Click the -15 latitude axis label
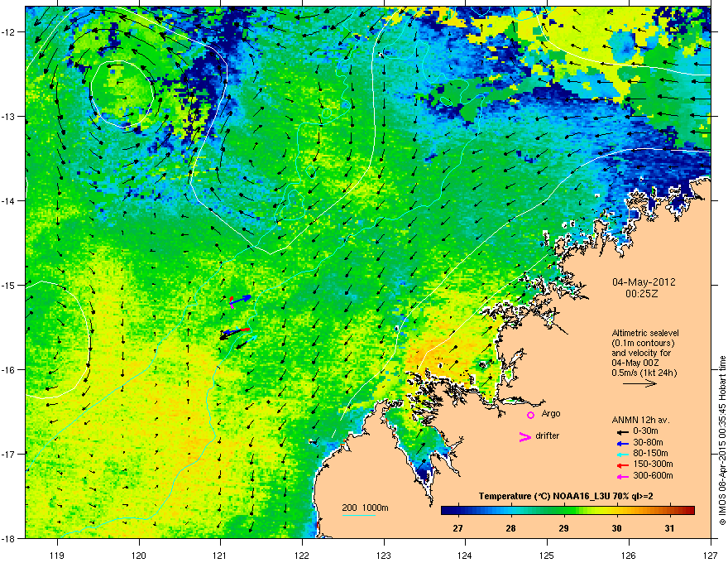 (x=9, y=285)
